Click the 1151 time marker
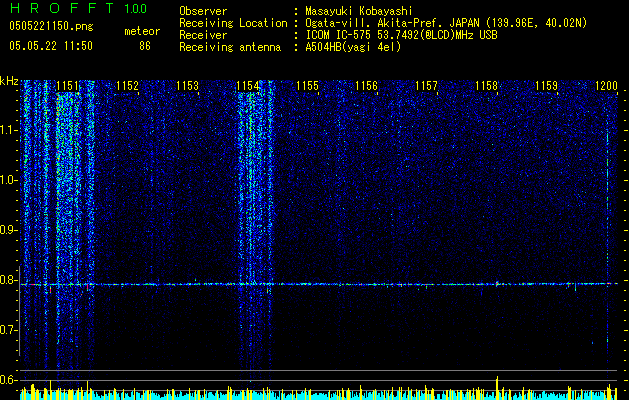 [67, 86]
